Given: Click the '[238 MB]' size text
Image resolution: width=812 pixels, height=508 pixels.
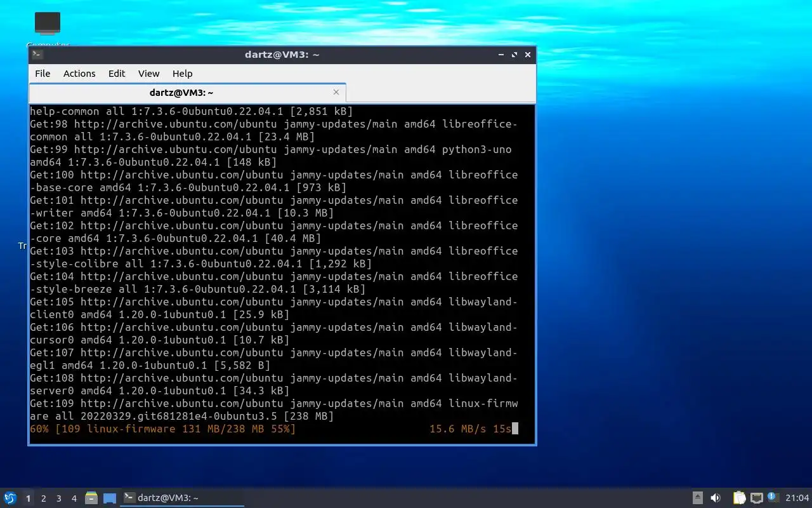Looking at the screenshot, I should [309, 417].
